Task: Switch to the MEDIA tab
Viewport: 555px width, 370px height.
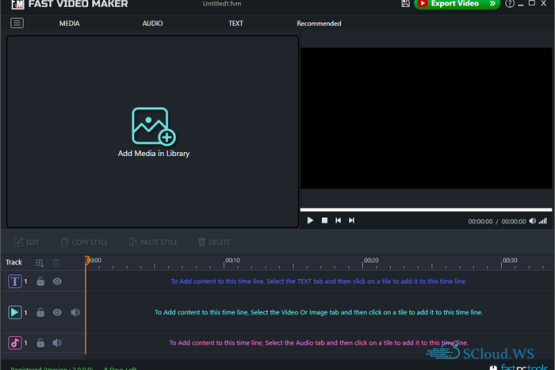Action: 69,23
